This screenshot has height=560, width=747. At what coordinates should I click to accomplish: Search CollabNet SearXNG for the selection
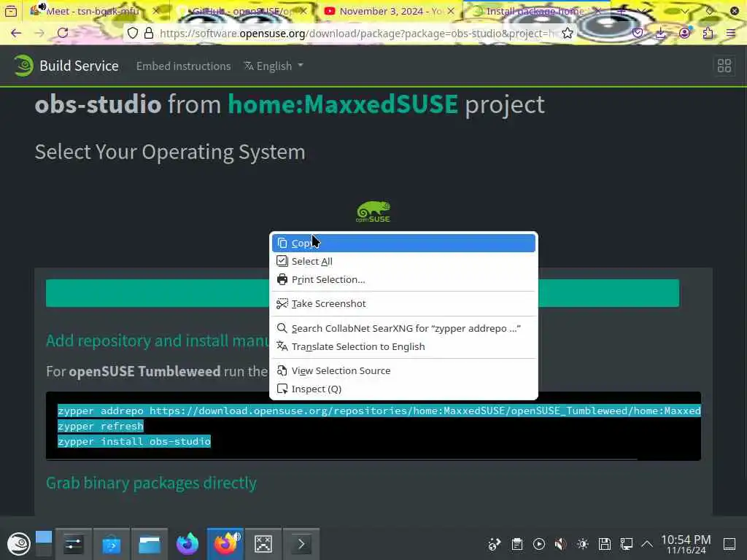[403, 328]
